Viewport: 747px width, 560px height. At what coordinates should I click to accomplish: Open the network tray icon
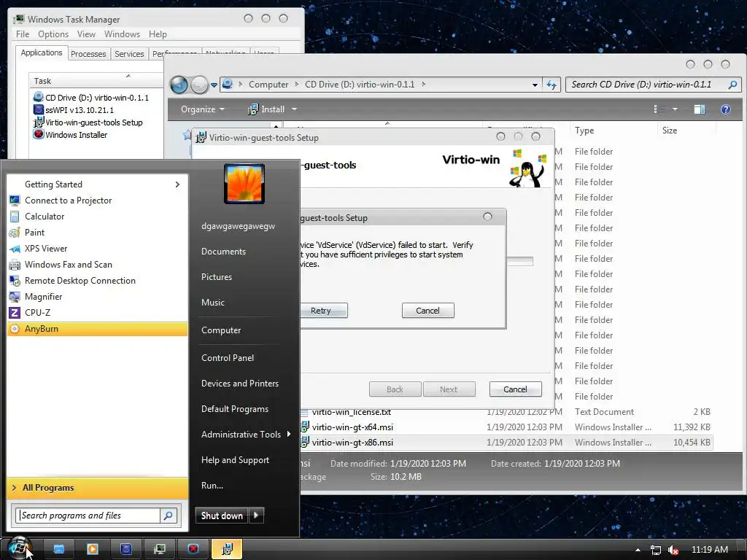(x=656, y=550)
